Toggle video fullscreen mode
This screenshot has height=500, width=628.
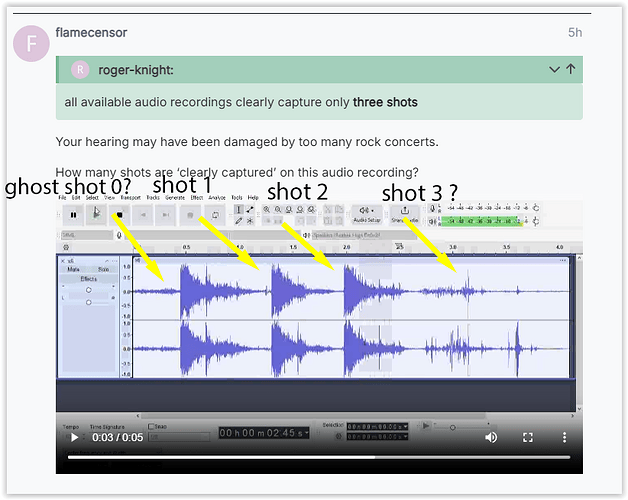pyautogui.click(x=528, y=437)
